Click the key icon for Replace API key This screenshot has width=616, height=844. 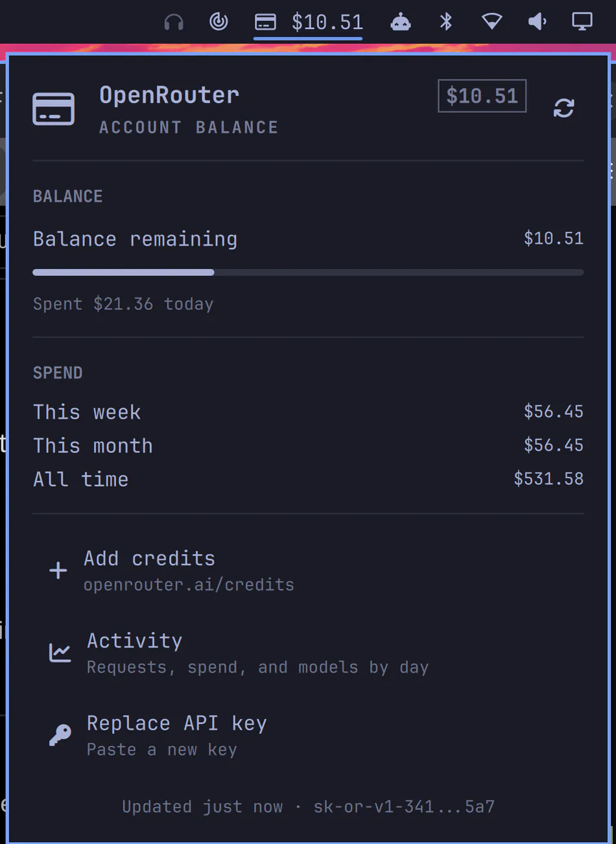(60, 735)
